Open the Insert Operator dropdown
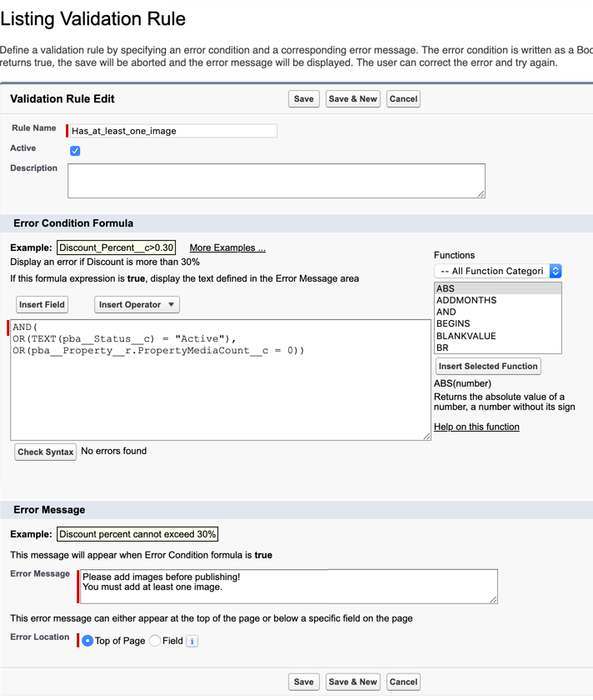The height and width of the screenshot is (700, 593). [137, 304]
